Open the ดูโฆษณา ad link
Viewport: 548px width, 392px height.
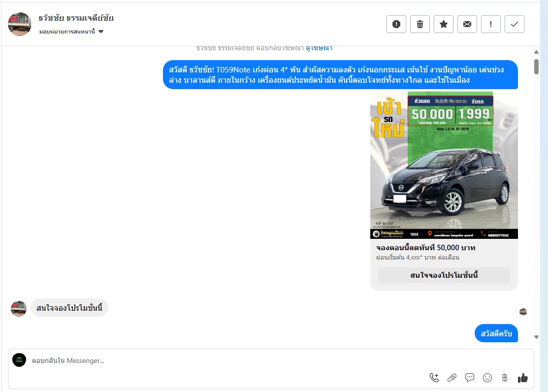(x=319, y=48)
